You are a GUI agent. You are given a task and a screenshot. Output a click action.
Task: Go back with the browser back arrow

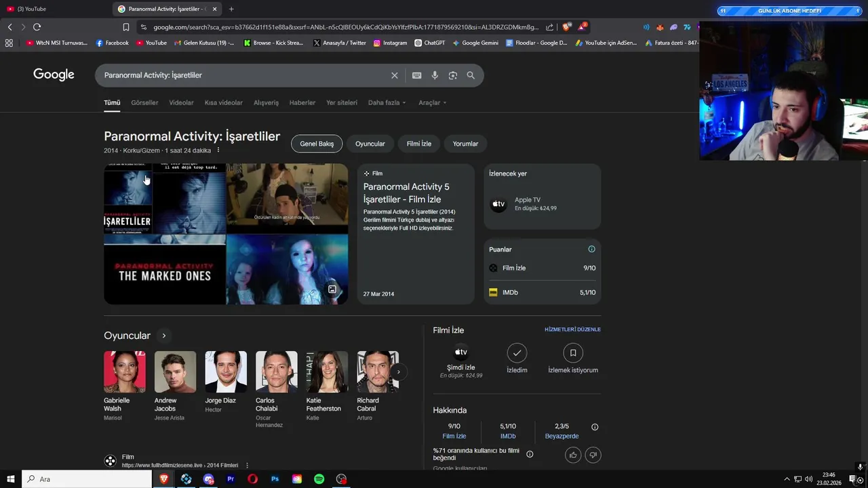click(x=9, y=27)
